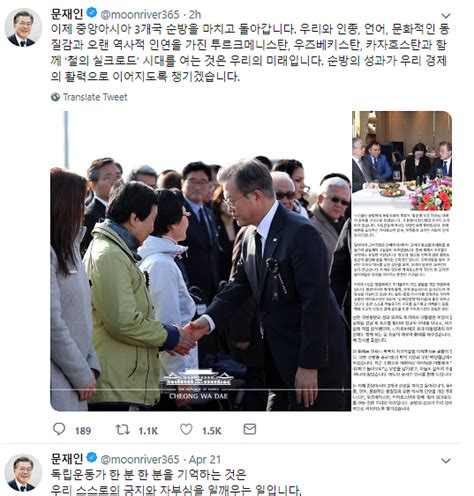Viewport: 474px width, 496px height.
Task: Retweet the Central Asia tour tweet
Action: [123, 429]
